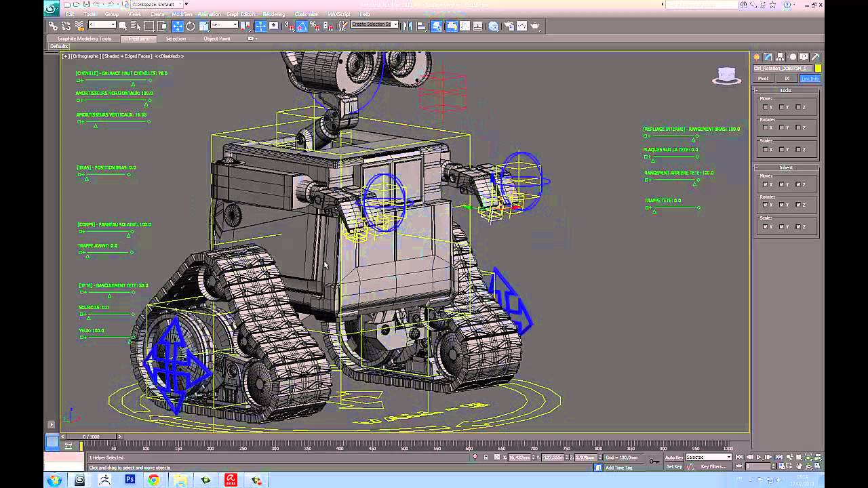The width and height of the screenshot is (868, 488).
Task: Open Create Selection Set dropdown
Action: (374, 24)
